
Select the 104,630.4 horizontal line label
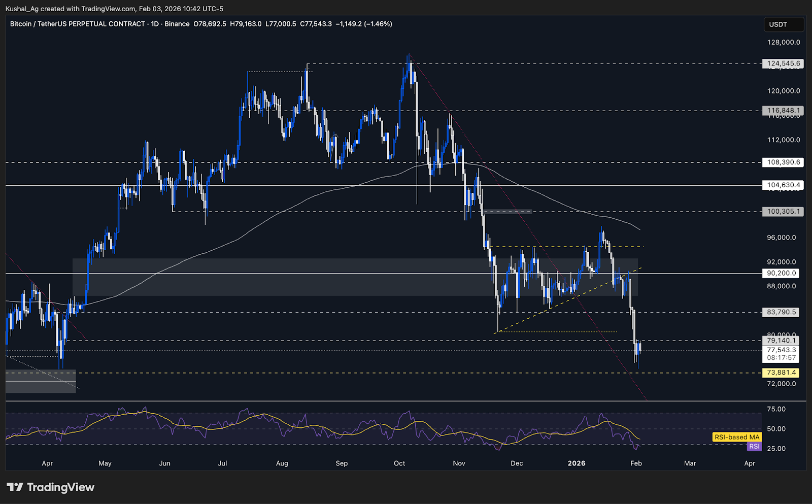[783, 185]
